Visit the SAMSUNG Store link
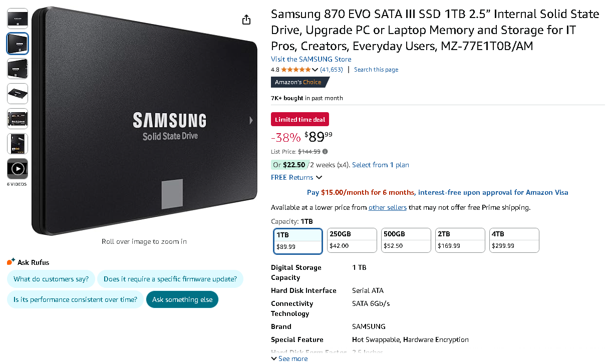The height and width of the screenshot is (364, 608). [311, 59]
